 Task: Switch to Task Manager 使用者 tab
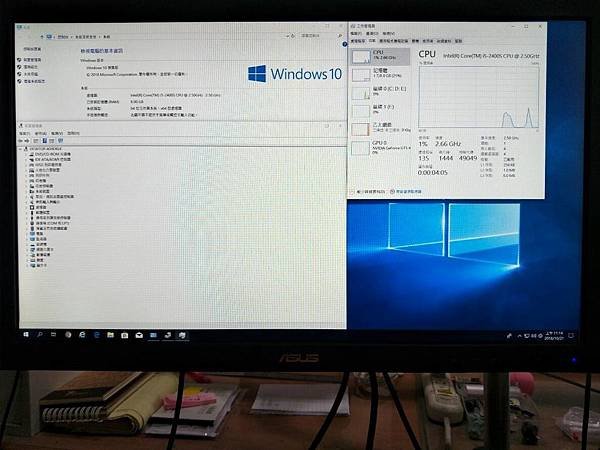click(428, 41)
